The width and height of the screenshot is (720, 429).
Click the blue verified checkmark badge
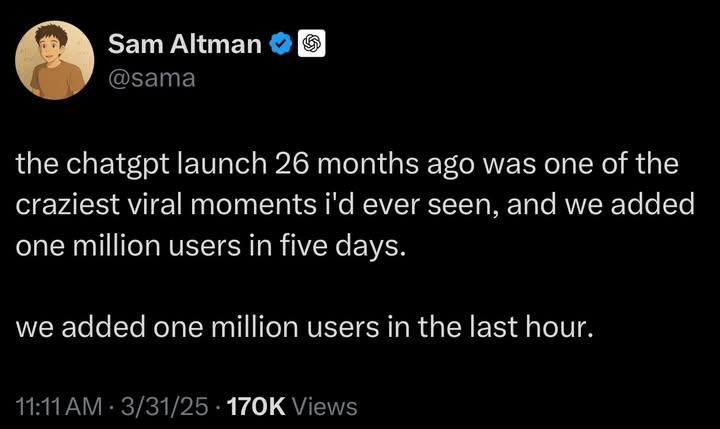(x=281, y=44)
